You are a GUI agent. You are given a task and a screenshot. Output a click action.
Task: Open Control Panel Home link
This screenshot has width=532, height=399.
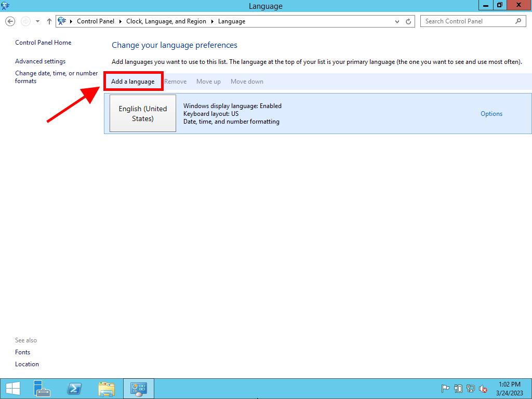(43, 43)
